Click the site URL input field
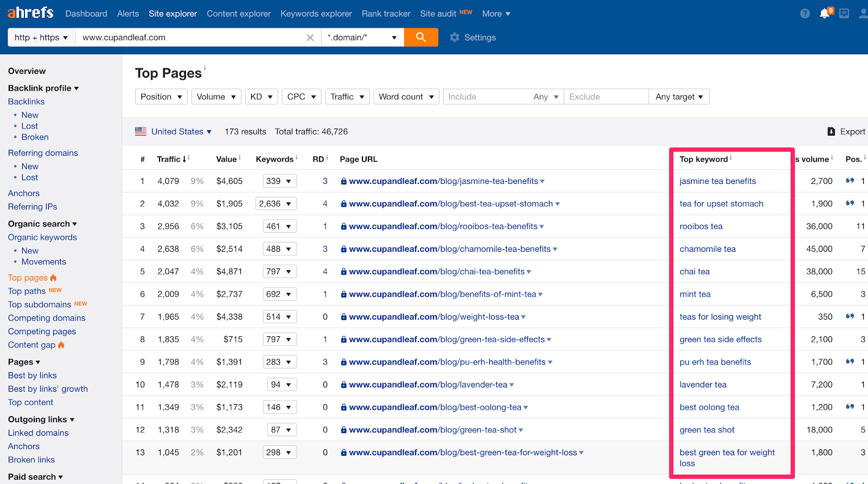The image size is (868, 484). [190, 37]
